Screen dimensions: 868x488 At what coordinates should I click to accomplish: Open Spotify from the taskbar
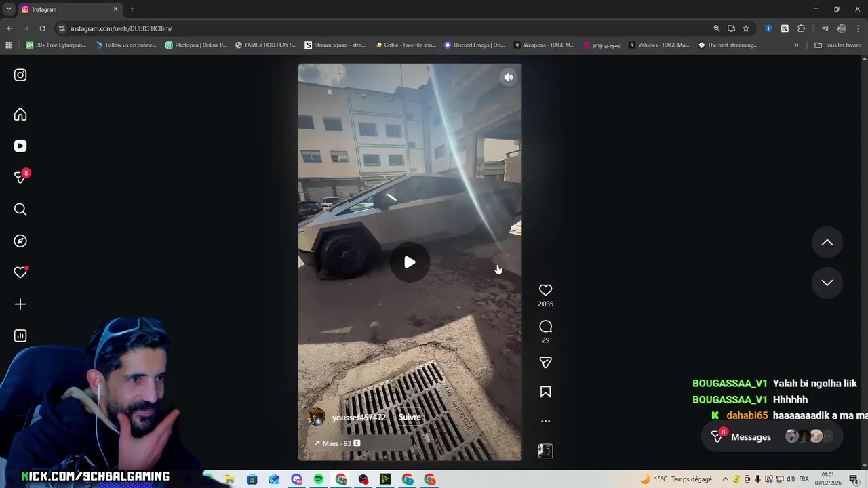[x=319, y=480]
